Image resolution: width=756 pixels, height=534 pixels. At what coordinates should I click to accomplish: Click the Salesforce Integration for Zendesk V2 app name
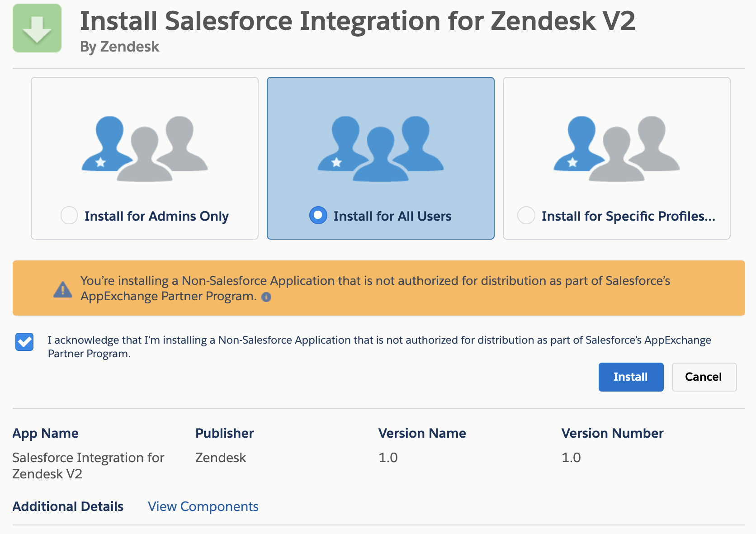(88, 466)
